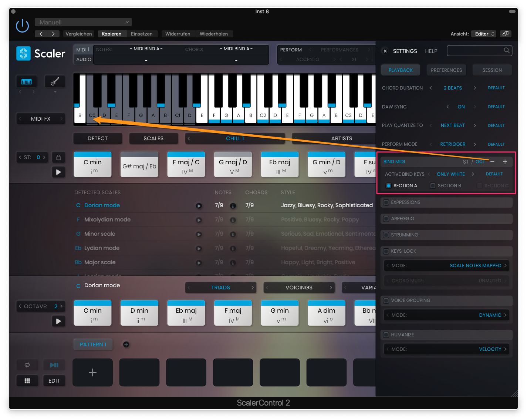Add a new pattern with plus icon
Viewport: 527px width, 420px height.
click(126, 345)
